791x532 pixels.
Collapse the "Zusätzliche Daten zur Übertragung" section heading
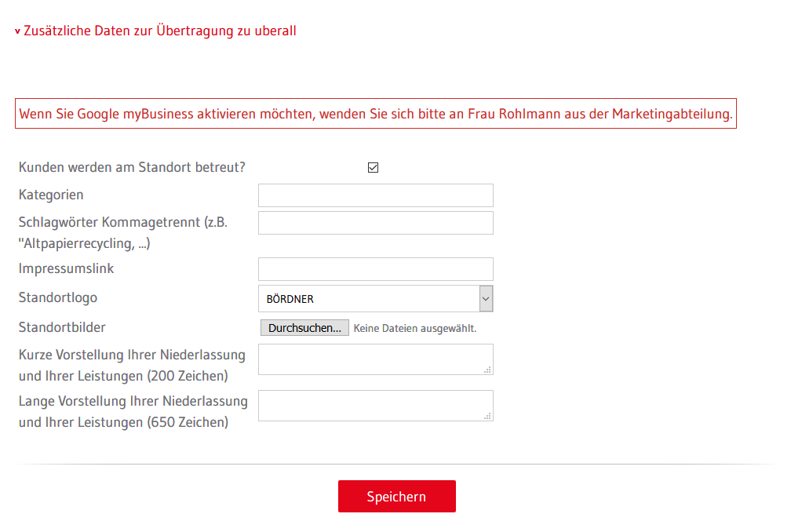coord(156,31)
